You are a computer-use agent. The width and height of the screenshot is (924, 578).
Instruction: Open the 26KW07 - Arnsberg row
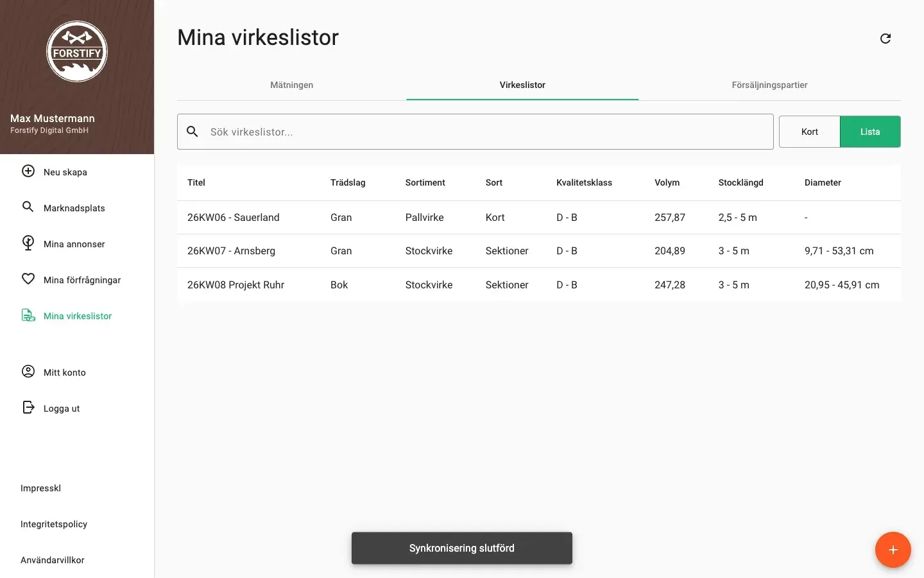pyautogui.click(x=539, y=250)
